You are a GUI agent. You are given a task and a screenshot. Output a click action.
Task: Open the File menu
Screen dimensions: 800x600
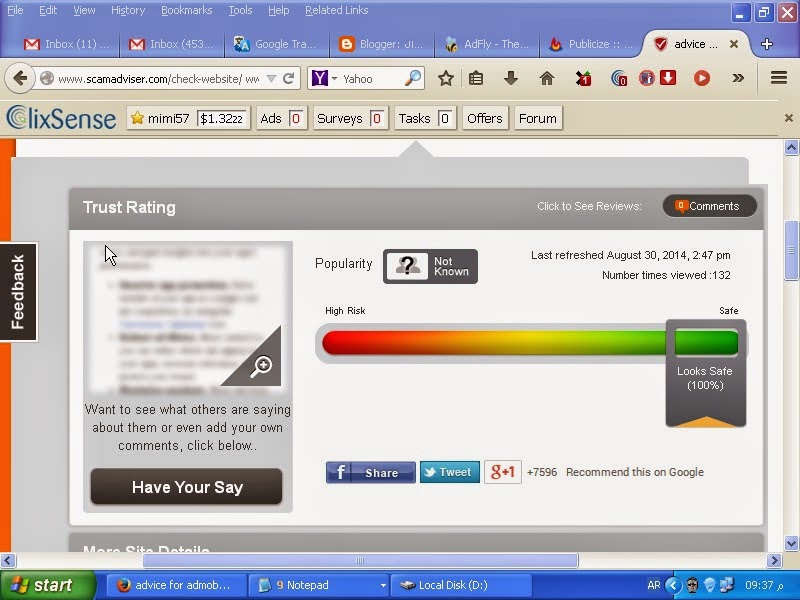tap(15, 10)
